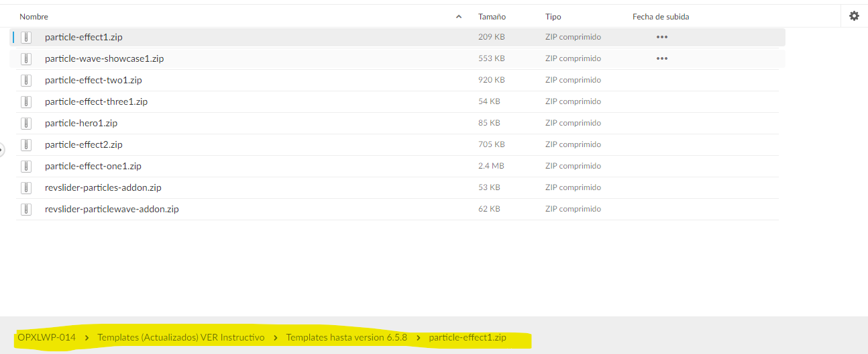Sort files by Tamaño column

tap(492, 17)
